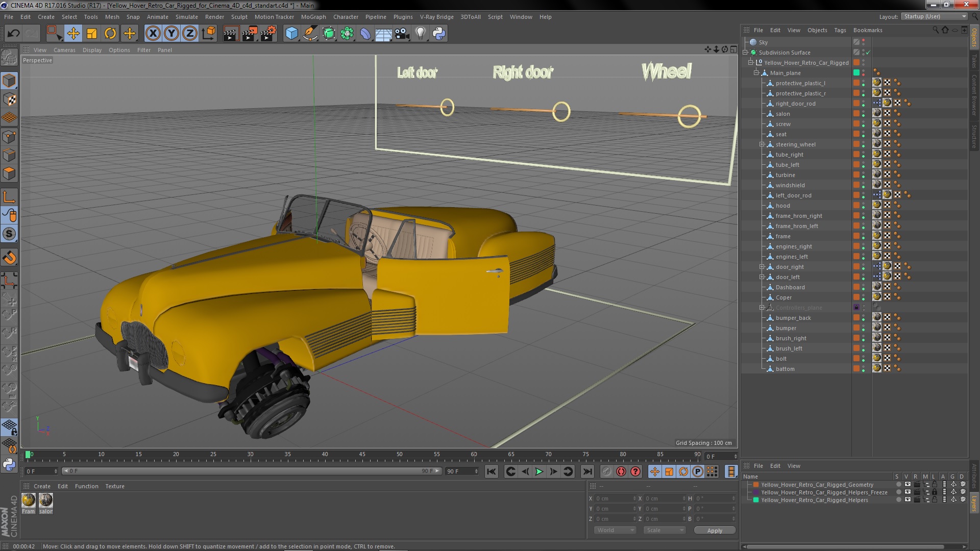980x551 pixels.
Task: Click the coordinate system toggle icon
Action: click(209, 34)
